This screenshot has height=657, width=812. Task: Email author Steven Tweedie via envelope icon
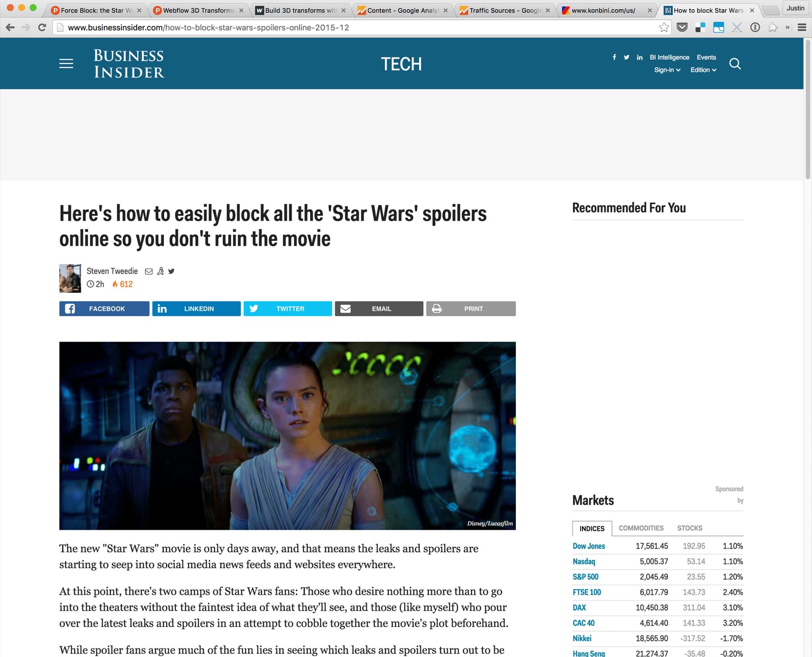[149, 271]
